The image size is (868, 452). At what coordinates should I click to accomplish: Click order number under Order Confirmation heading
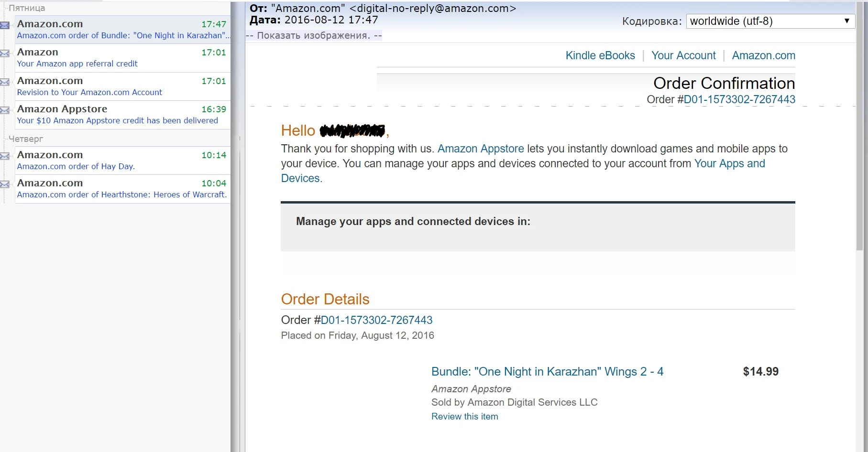(739, 99)
